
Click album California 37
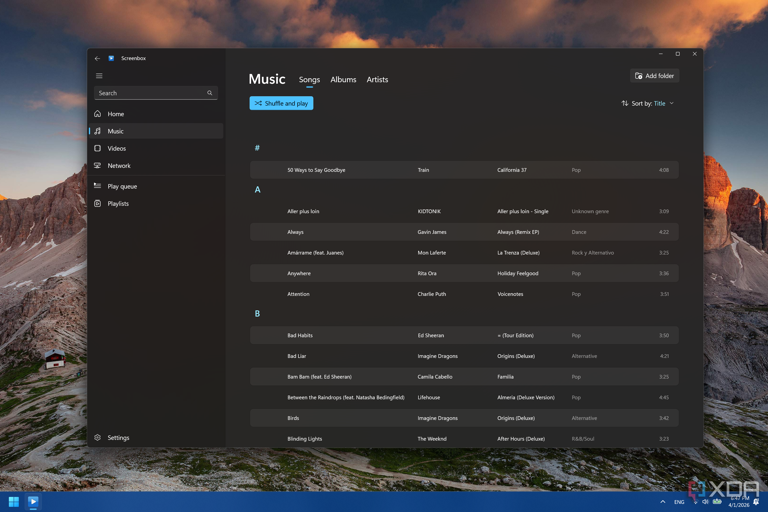(512, 170)
